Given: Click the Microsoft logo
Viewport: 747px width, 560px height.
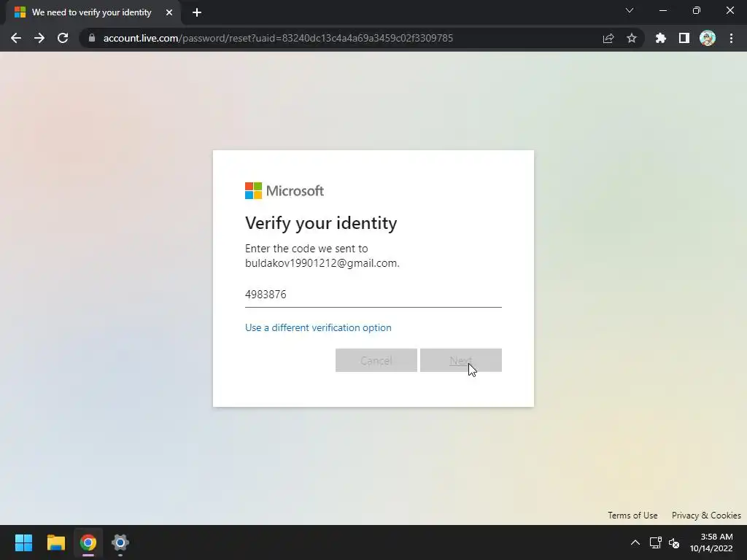Looking at the screenshot, I should pos(285,191).
